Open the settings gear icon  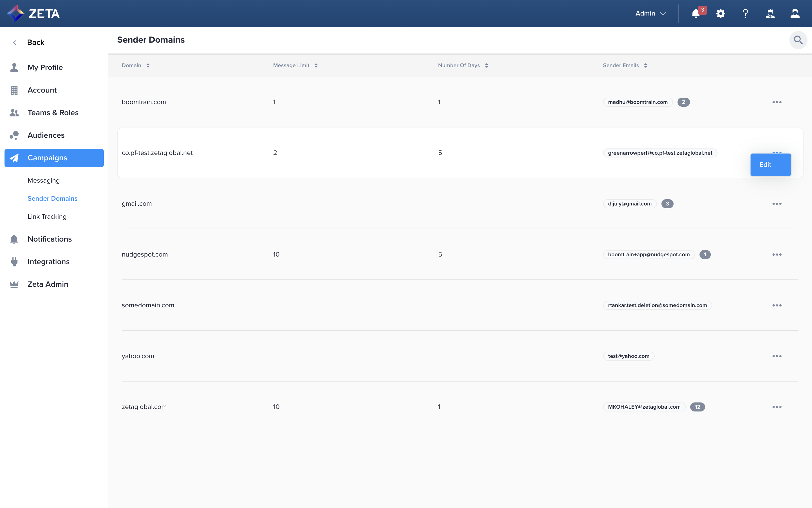click(720, 14)
